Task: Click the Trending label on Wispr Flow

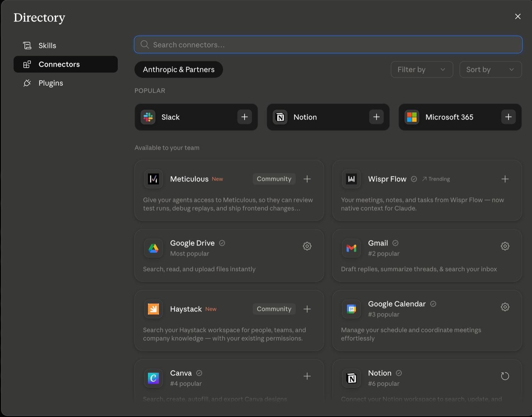Action: click(436, 179)
